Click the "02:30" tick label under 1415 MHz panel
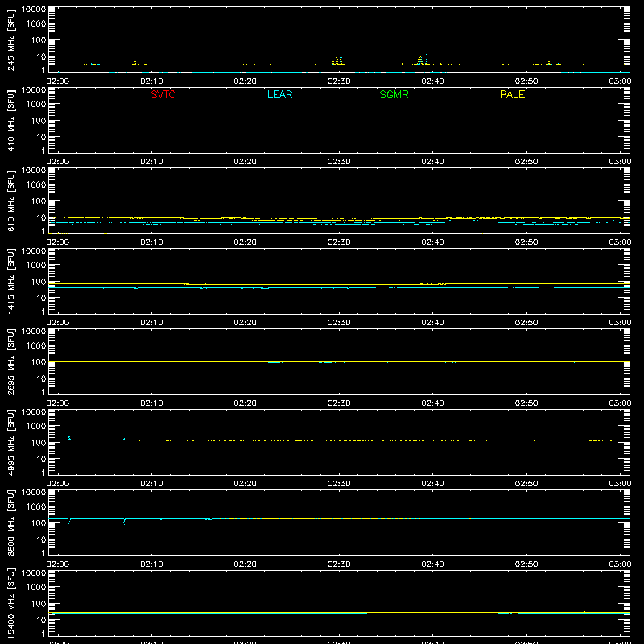The height and width of the screenshot is (644, 644). pyautogui.click(x=339, y=323)
